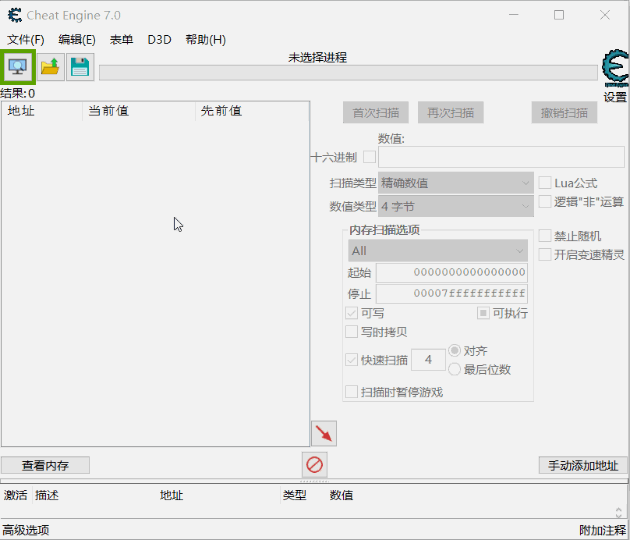Click the fast scan alignment value field
The height and width of the screenshot is (540, 630).
pyautogui.click(x=428, y=359)
